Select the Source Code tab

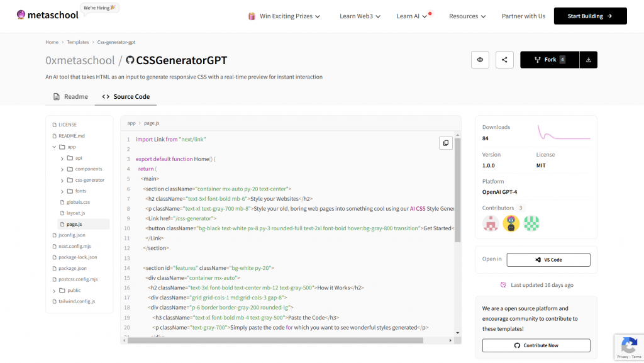coord(126,97)
